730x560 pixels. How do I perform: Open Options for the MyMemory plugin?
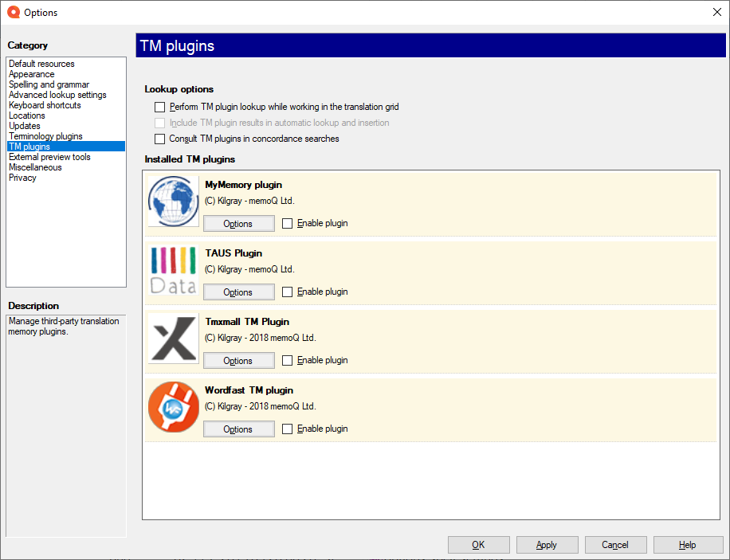(238, 224)
